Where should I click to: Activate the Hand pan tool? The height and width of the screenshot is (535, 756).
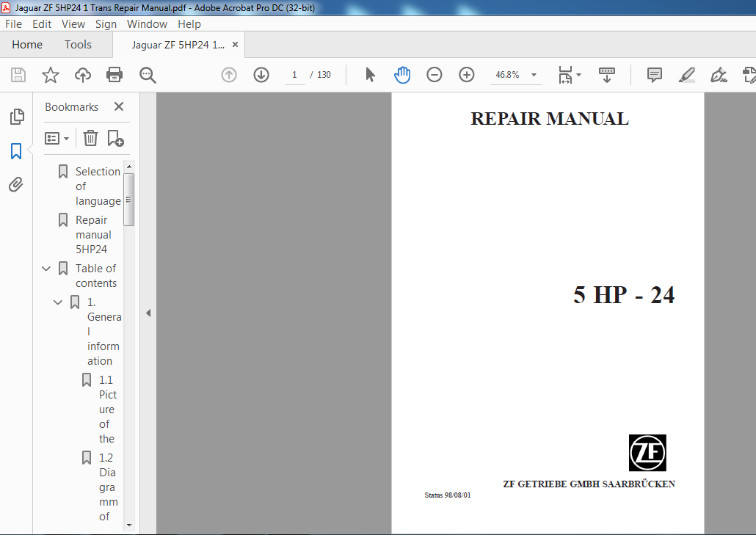point(402,75)
